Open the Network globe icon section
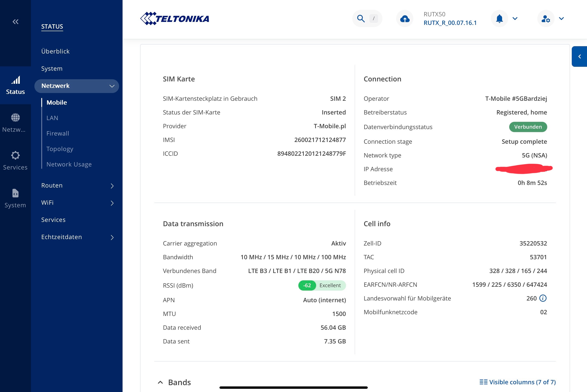The height and width of the screenshot is (392, 587). (15, 117)
